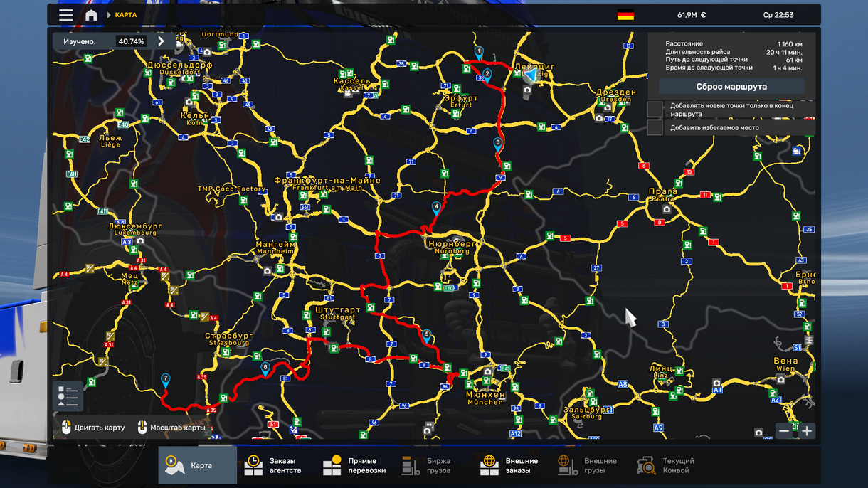The width and height of the screenshot is (868, 488).
Task: Click the Дрезден city label
Action: point(616,92)
